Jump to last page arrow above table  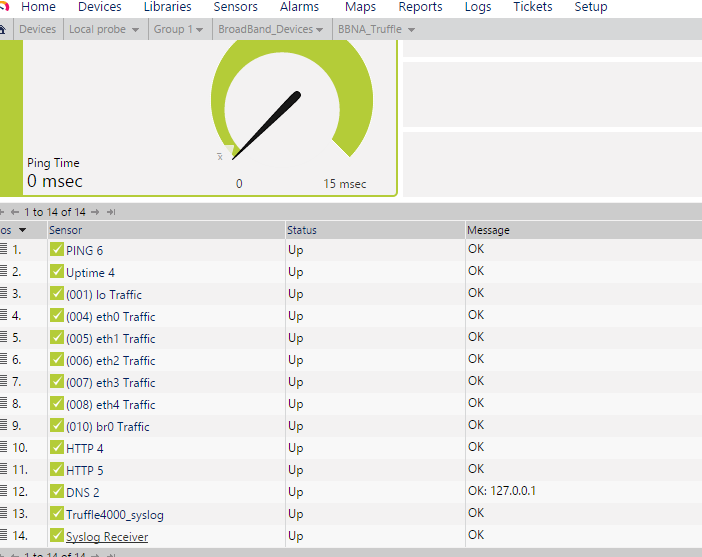[x=111, y=212]
